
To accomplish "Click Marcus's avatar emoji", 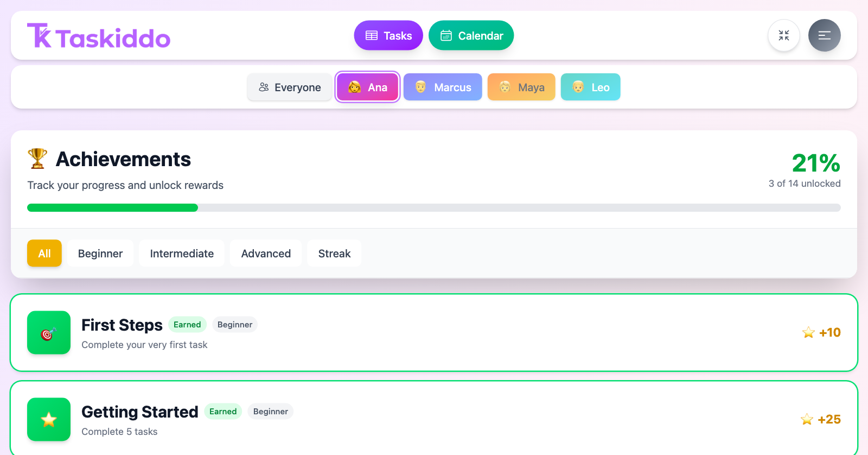I will 421,87.
